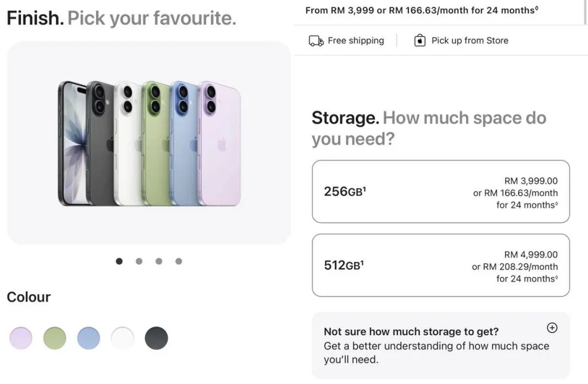
Task: Choose the blue colour swatch
Action: pyautogui.click(x=89, y=338)
